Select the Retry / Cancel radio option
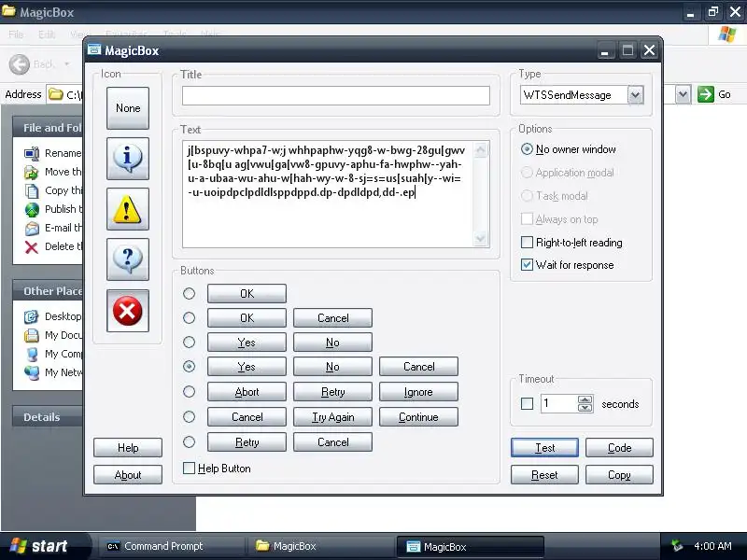The height and width of the screenshot is (560, 747). click(x=190, y=441)
